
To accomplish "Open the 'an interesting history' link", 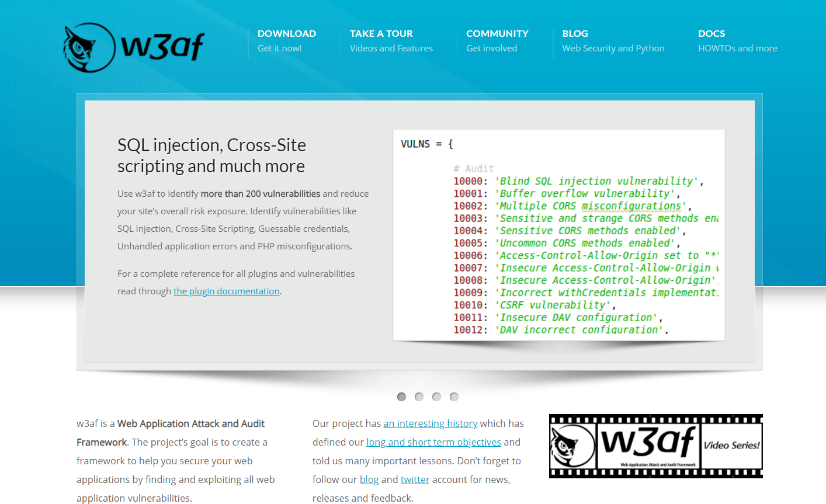I will coord(431,423).
